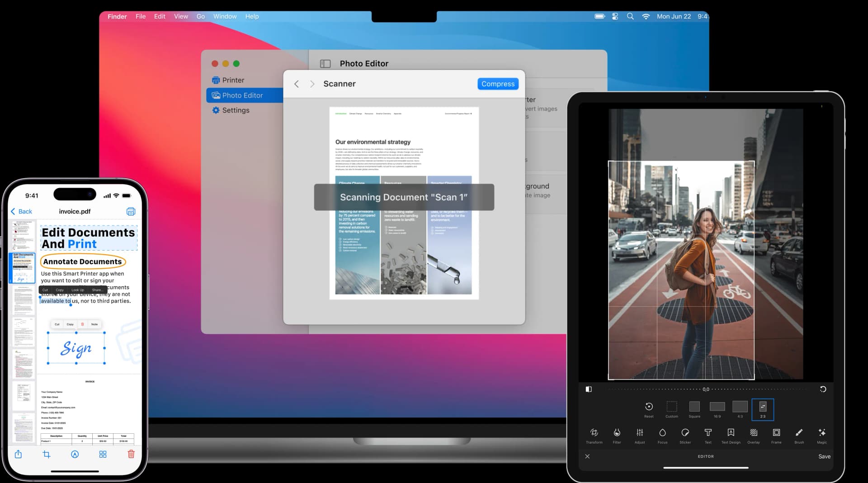Choose the 16:9 crop ratio
This screenshot has width=868, height=483.
717,409
